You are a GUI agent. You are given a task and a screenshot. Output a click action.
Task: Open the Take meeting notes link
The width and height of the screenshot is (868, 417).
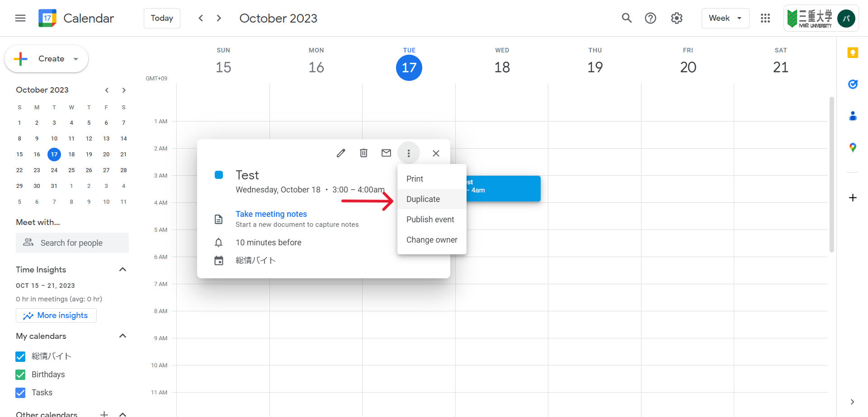271,214
